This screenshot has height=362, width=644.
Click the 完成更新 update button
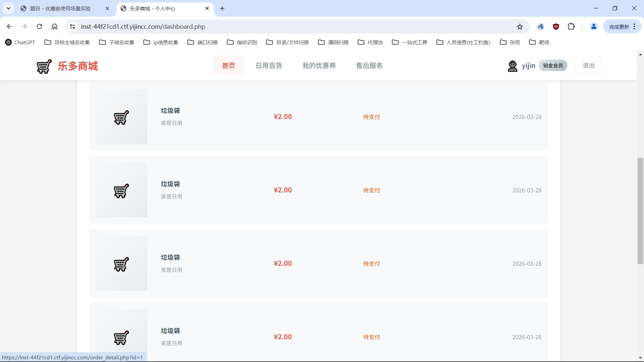619,27
